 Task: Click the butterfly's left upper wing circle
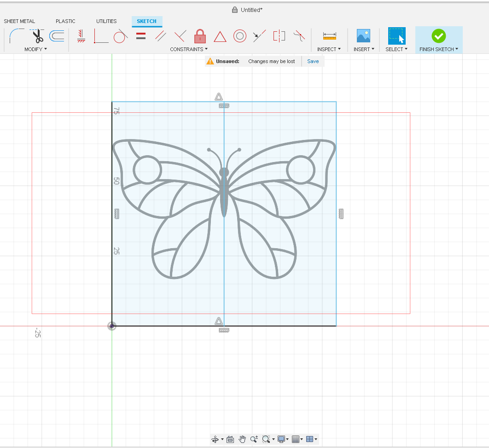coord(147,170)
